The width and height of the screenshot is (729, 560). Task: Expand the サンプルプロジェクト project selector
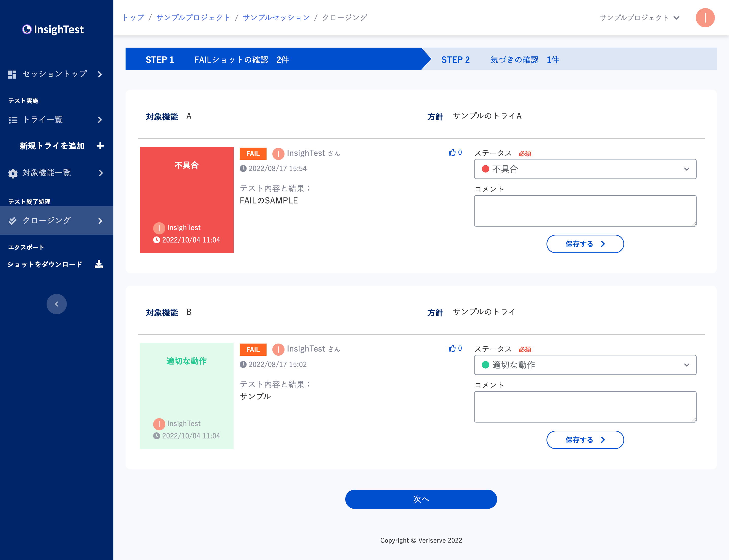click(x=639, y=18)
